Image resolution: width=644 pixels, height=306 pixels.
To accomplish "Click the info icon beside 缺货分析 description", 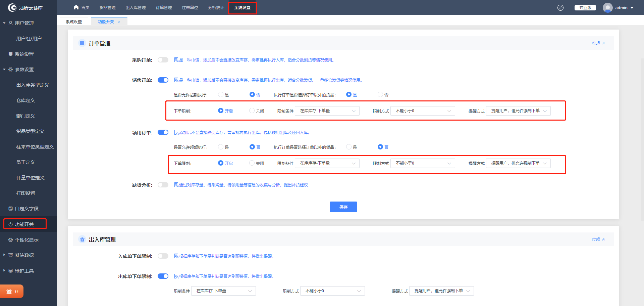I will (176, 185).
